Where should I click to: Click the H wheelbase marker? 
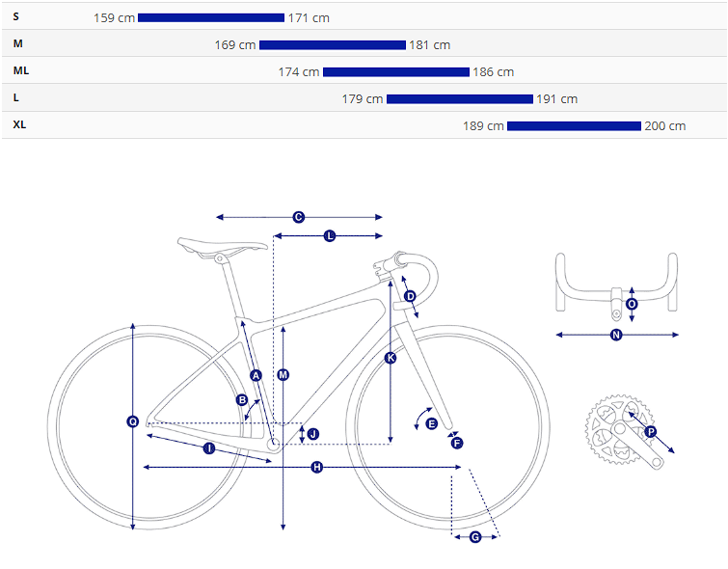pos(316,468)
